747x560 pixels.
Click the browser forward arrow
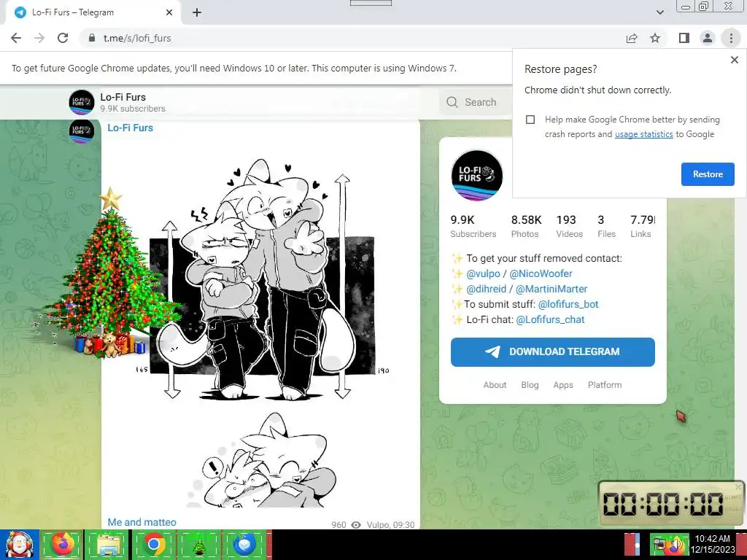39,38
